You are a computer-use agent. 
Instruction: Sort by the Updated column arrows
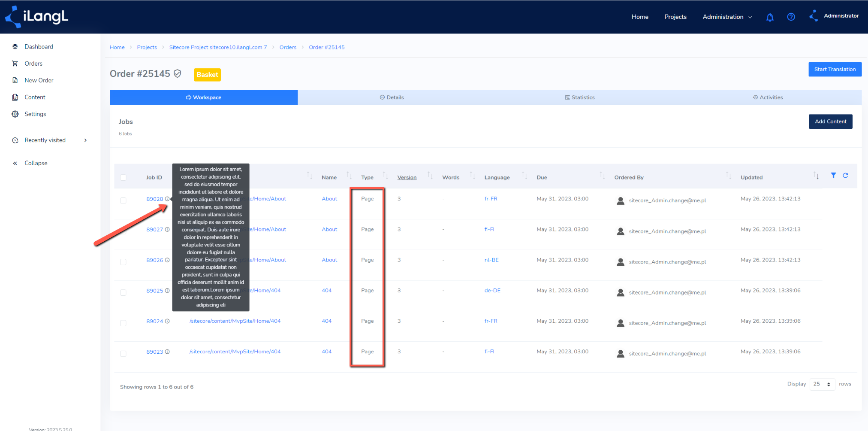pyautogui.click(x=816, y=175)
